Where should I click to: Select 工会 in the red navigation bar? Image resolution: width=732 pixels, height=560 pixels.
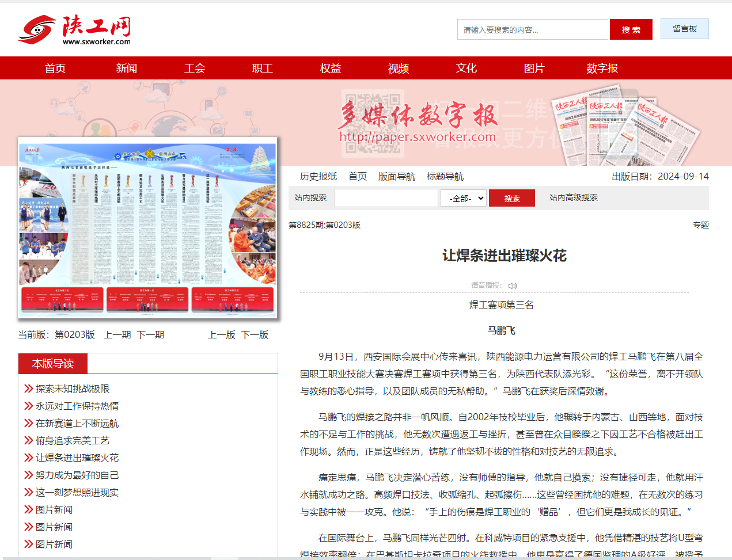pyautogui.click(x=194, y=68)
